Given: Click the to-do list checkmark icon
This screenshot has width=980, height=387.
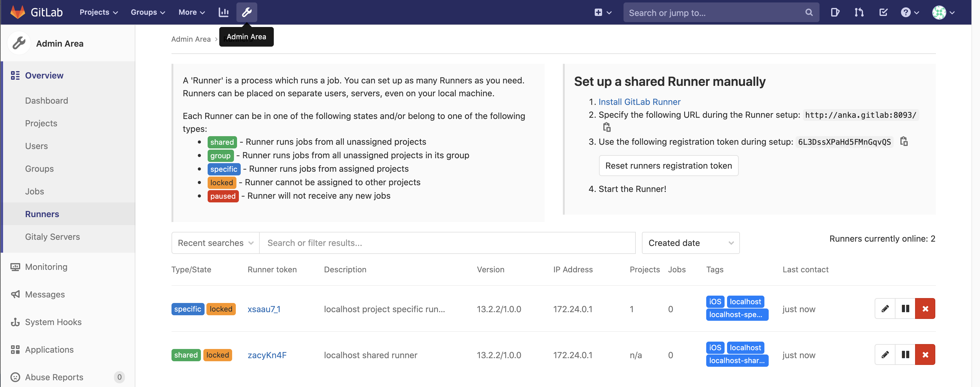Looking at the screenshot, I should pos(883,12).
